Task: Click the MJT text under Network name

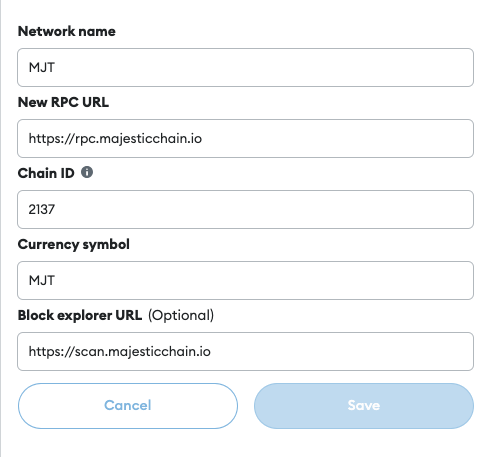Action: (42, 67)
